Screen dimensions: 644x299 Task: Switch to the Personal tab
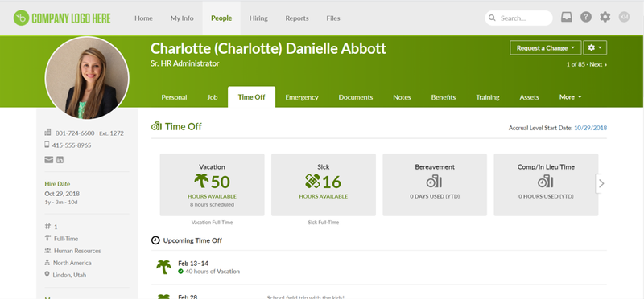[x=174, y=97]
